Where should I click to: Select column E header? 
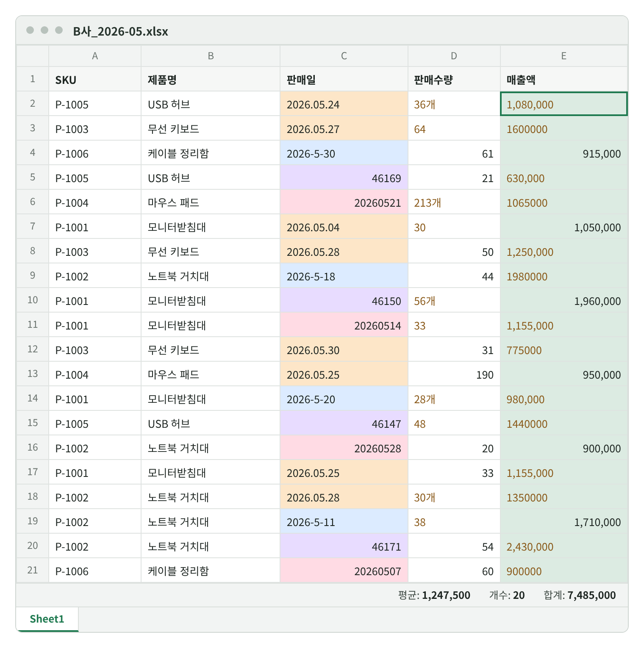click(564, 56)
